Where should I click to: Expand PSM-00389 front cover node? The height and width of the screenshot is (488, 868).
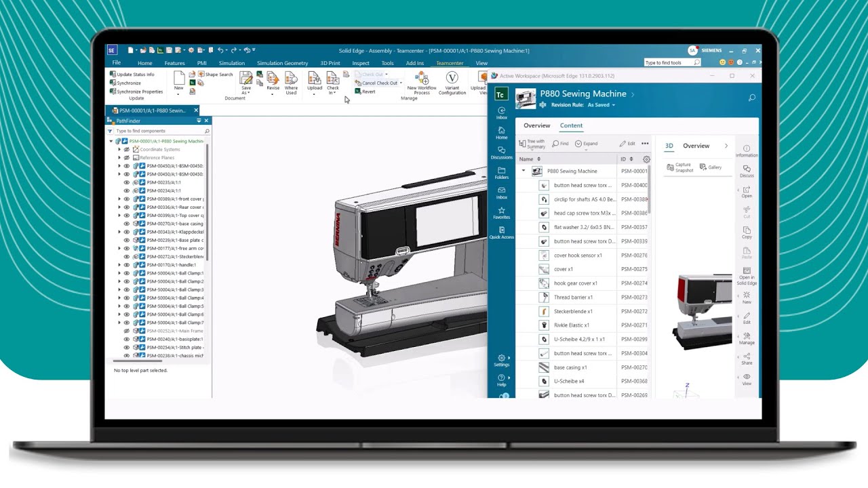click(119, 199)
